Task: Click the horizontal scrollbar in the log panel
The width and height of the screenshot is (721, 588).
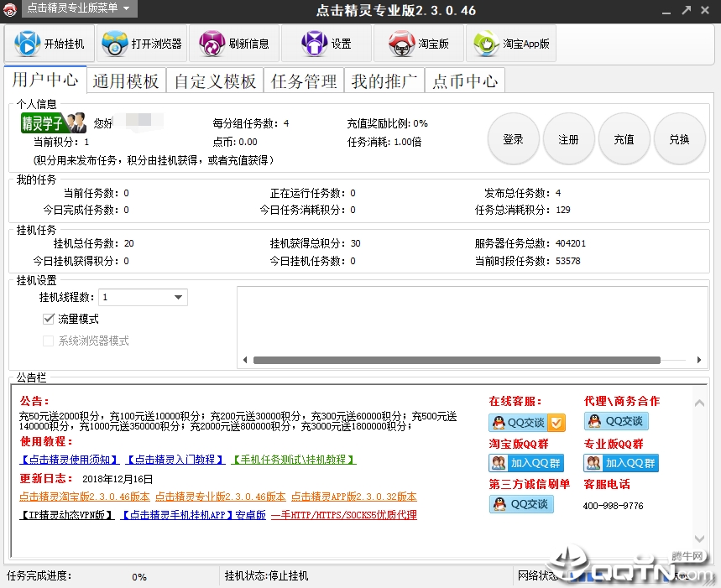Action: click(x=468, y=360)
